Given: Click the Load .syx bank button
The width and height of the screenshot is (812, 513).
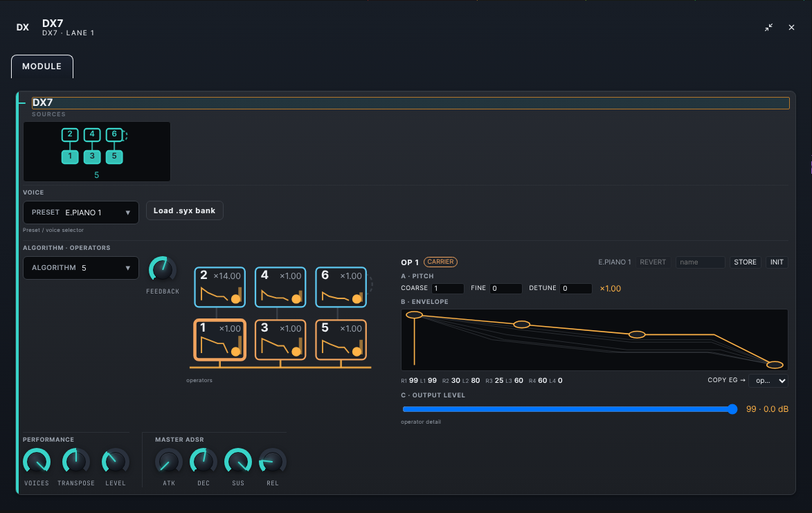Looking at the screenshot, I should click(x=184, y=210).
